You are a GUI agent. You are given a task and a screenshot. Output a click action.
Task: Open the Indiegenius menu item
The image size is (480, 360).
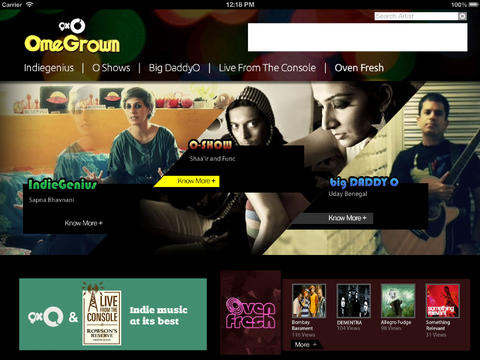(49, 68)
